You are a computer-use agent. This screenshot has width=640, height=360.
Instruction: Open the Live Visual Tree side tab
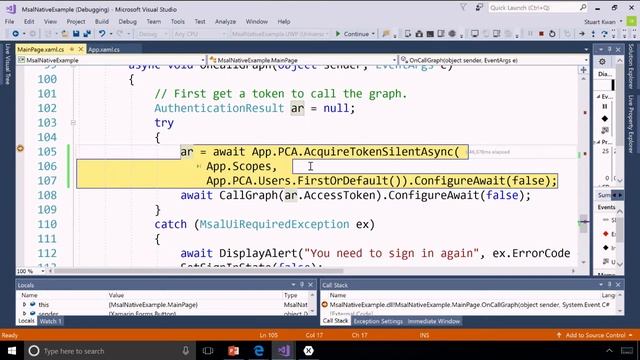[x=7, y=64]
